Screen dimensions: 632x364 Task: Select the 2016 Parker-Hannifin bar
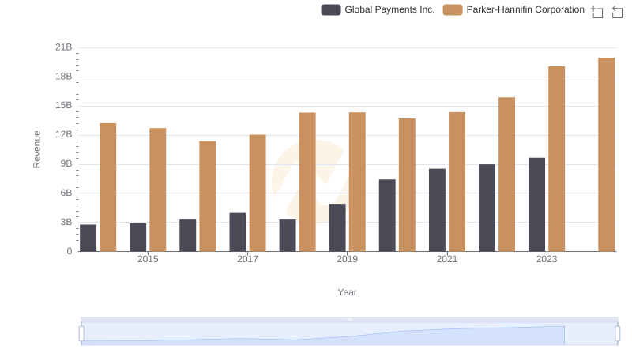pos(208,196)
